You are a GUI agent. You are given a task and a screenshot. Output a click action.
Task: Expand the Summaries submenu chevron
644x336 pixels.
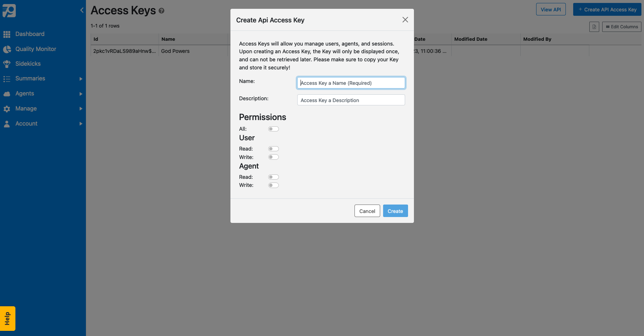(81, 79)
